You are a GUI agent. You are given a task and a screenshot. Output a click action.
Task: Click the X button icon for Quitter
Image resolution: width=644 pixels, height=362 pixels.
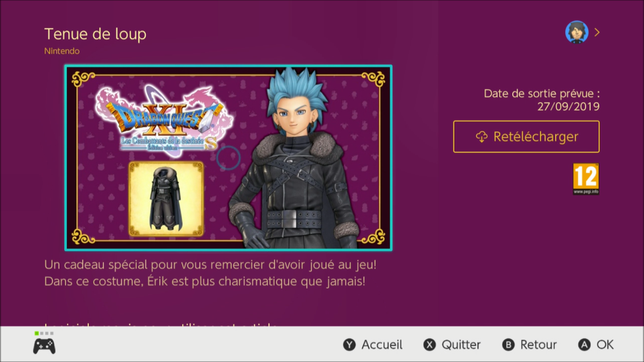429,345
